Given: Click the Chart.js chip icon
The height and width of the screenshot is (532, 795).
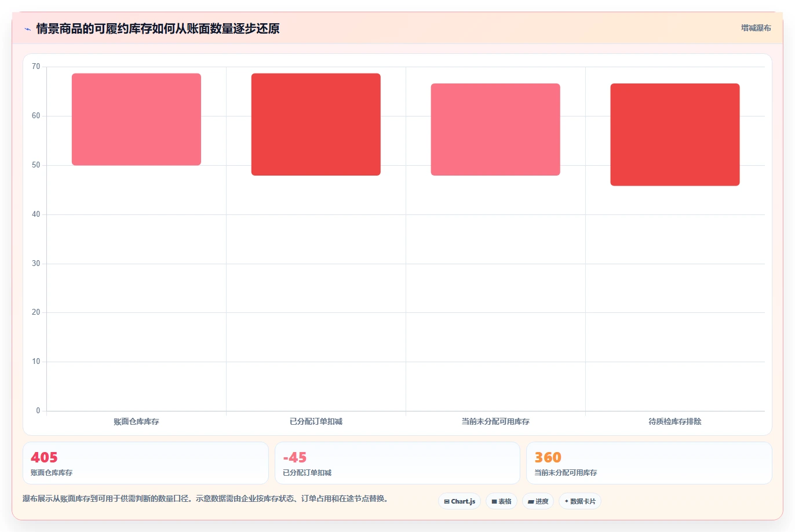Looking at the screenshot, I should [447, 502].
